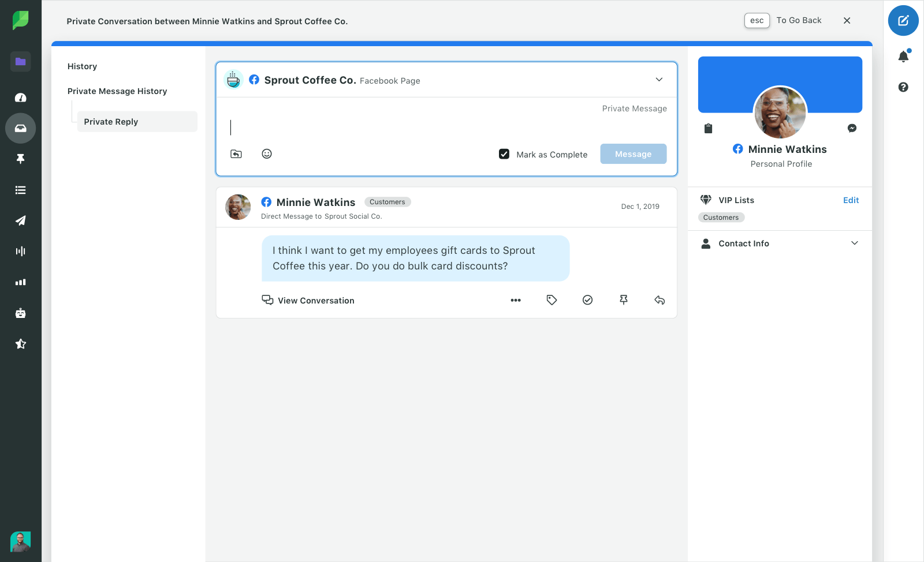Edit Minnie's VIP Lists
This screenshot has width=924, height=562.
[851, 200]
